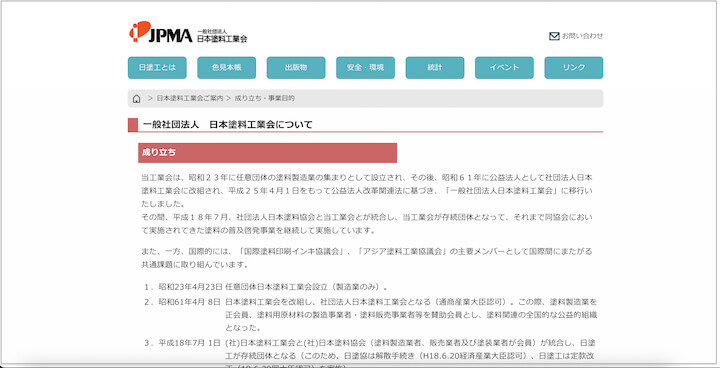Click heading 一般社団法人 日本塗料工業会について
Image resolution: width=720 pixels, height=368 pixels.
coord(227,125)
